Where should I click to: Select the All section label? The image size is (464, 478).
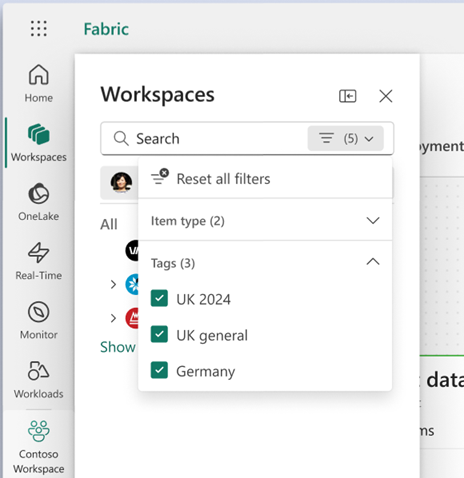[x=109, y=224]
